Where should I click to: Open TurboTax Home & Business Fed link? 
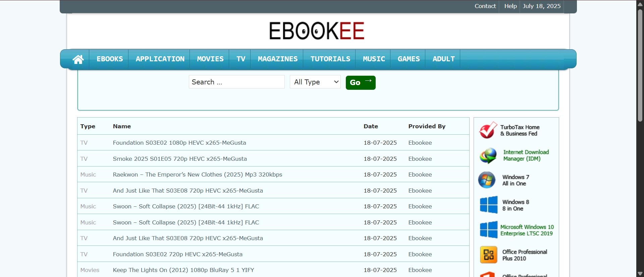(520, 130)
